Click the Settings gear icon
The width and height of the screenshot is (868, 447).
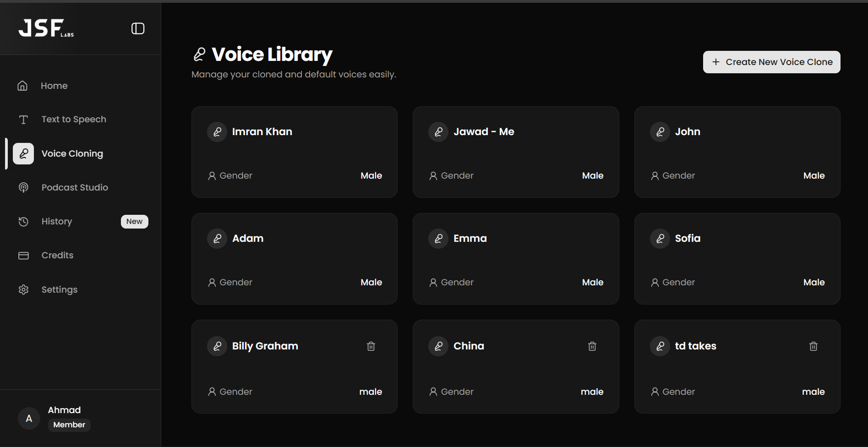tap(23, 289)
